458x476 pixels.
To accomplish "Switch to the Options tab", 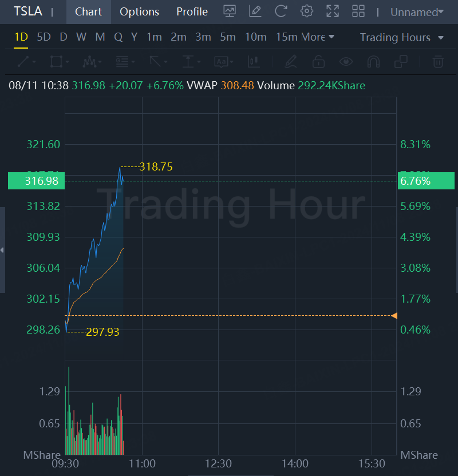I will coord(139,11).
